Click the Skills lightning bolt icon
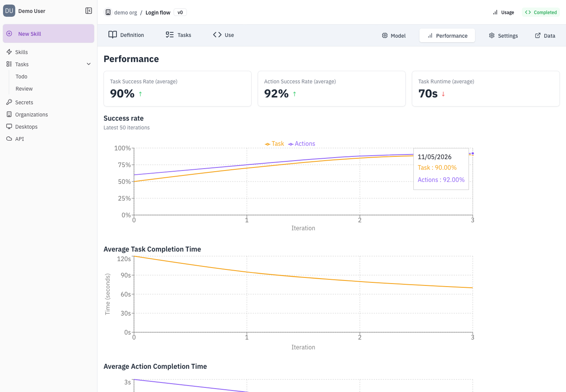 point(9,52)
